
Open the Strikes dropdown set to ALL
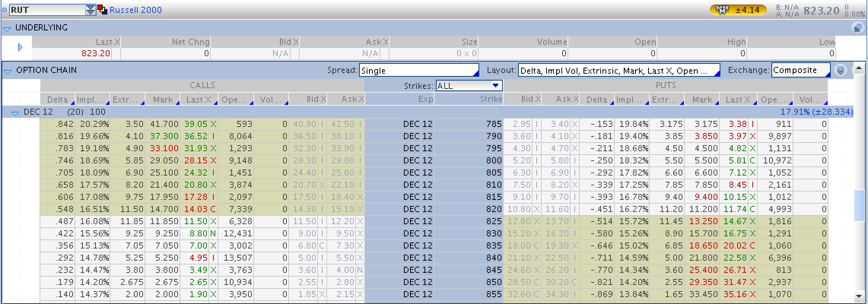point(469,86)
